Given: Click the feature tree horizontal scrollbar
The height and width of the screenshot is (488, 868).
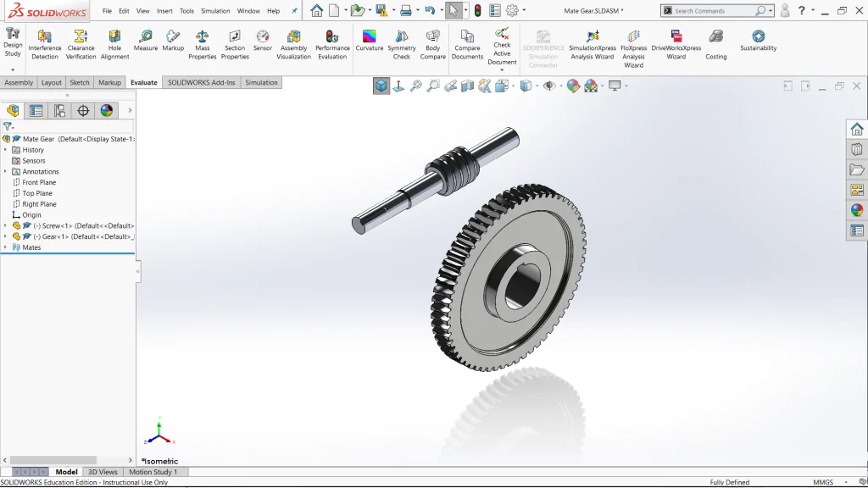Looking at the screenshot, I should [53, 460].
